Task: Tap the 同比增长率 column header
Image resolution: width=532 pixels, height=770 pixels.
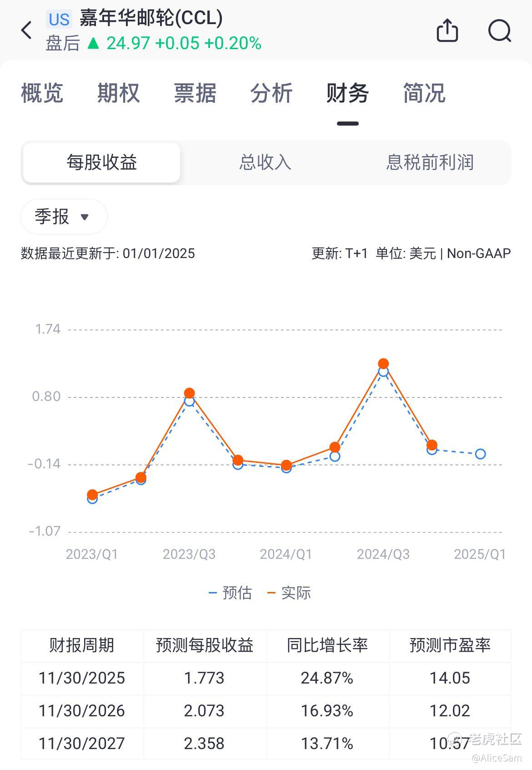Action: tap(327, 645)
